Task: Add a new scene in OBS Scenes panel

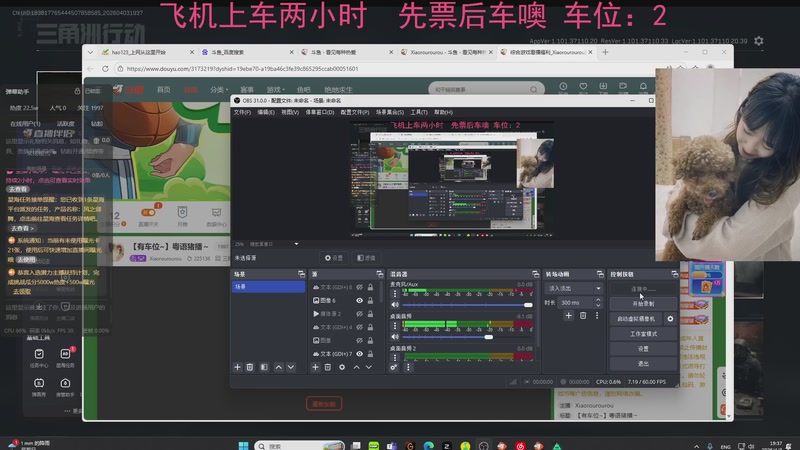Action: coord(237,367)
